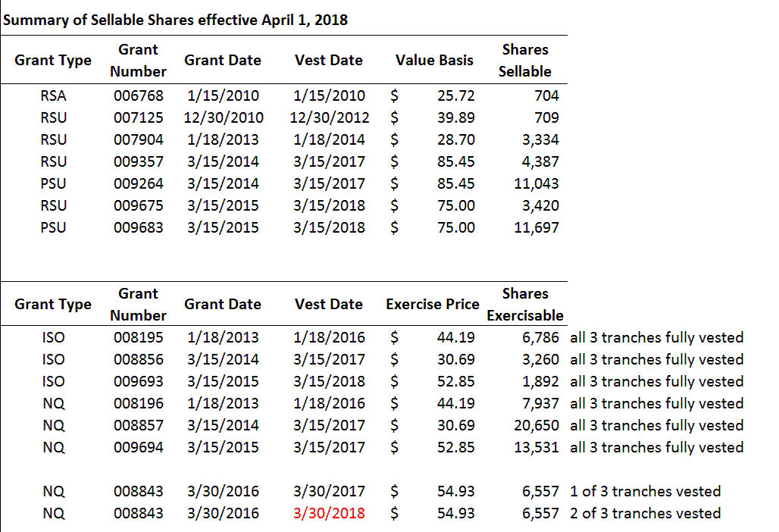This screenshot has height=532, width=779.
Task: Click the RSA grant type cell
Action: (x=53, y=95)
